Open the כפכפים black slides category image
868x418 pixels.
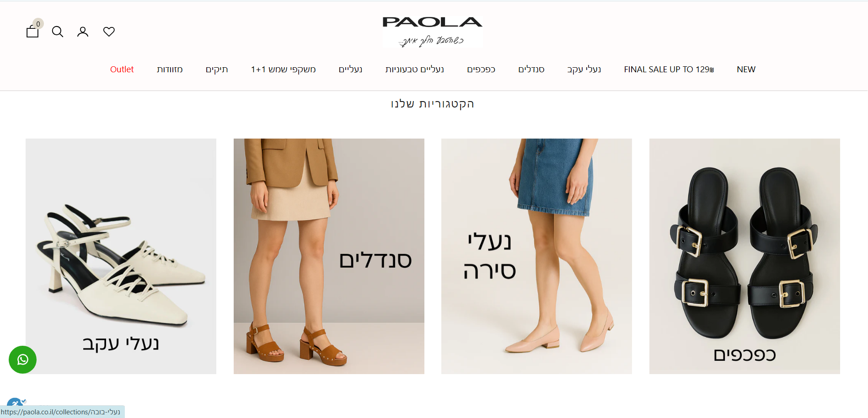click(745, 256)
